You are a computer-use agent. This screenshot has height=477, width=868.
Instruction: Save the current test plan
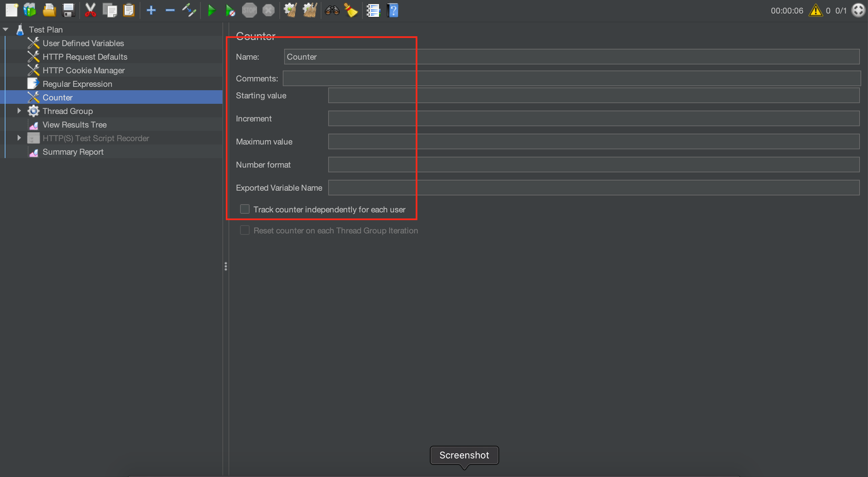click(68, 10)
